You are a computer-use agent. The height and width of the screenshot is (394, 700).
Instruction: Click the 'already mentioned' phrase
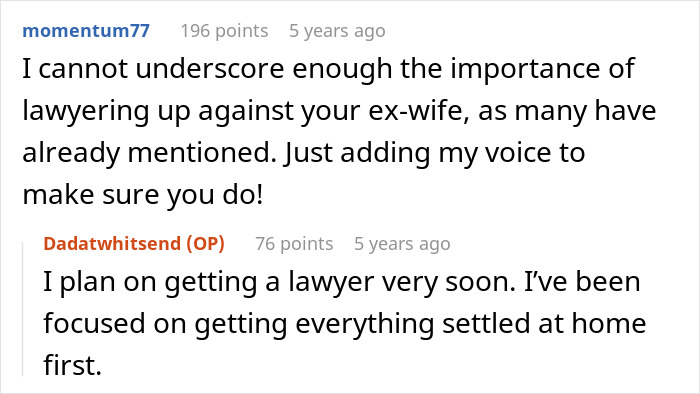(x=150, y=153)
